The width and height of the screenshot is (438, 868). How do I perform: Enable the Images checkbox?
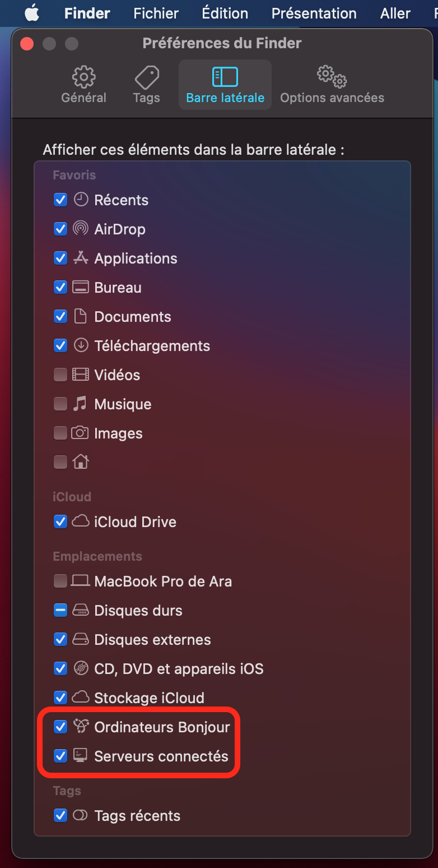pos(60,433)
